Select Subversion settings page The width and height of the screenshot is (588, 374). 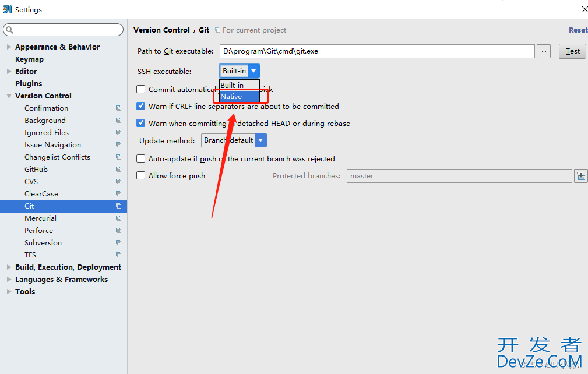[x=43, y=243]
